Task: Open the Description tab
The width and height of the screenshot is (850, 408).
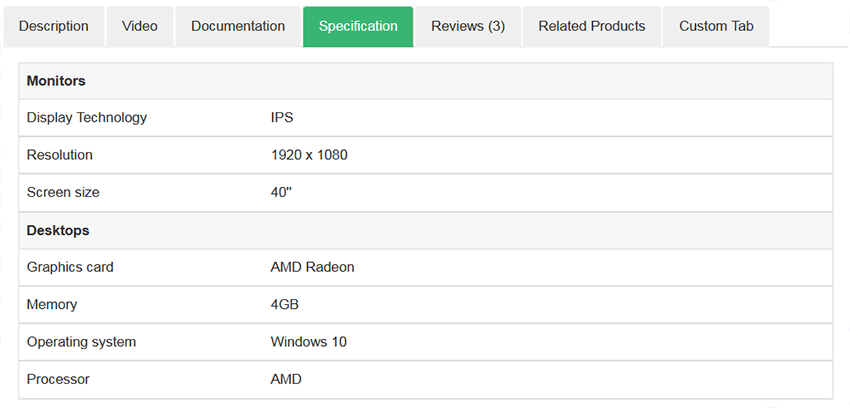Action: 54,27
